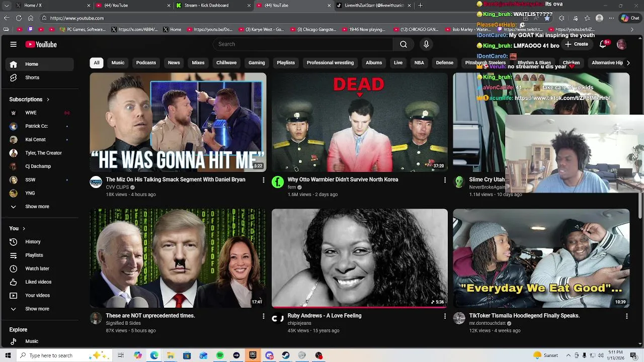644x362 pixels.
Task: Open Ruby Andrews A Love Feeling thumbnail
Action: [x=360, y=258]
